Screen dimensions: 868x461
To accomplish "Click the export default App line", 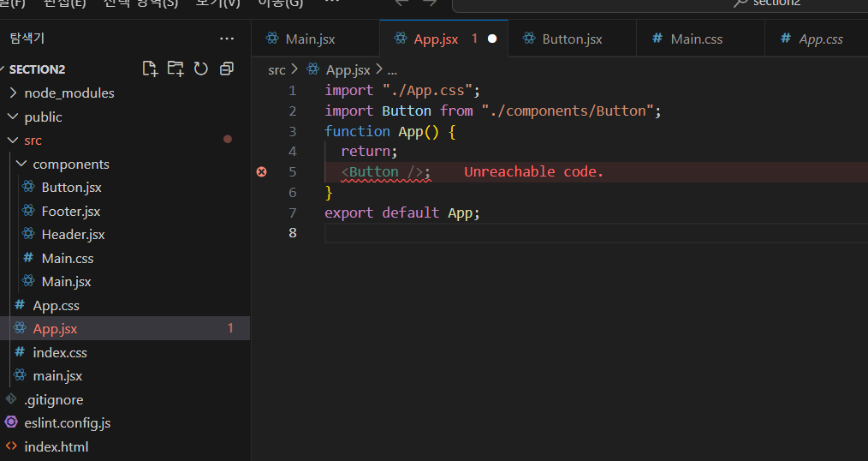I will [401, 213].
